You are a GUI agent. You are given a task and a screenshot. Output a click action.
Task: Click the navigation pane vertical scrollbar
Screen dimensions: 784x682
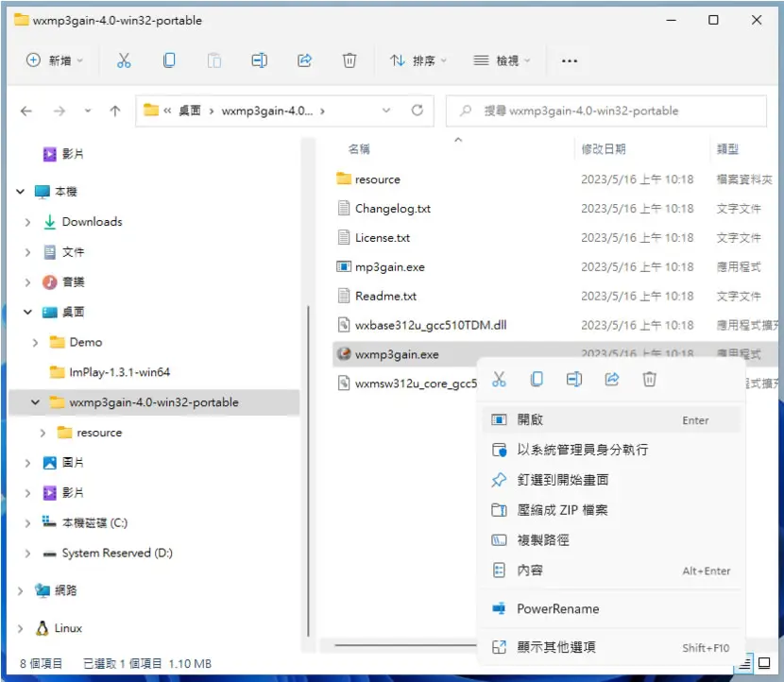[308, 470]
